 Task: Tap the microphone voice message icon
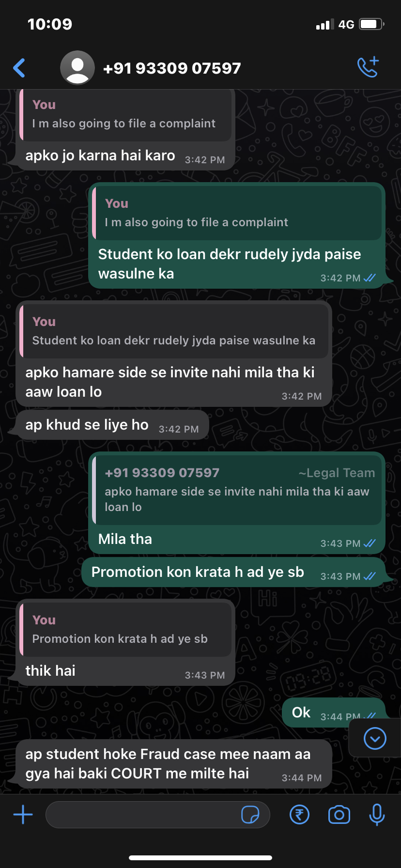377,815
